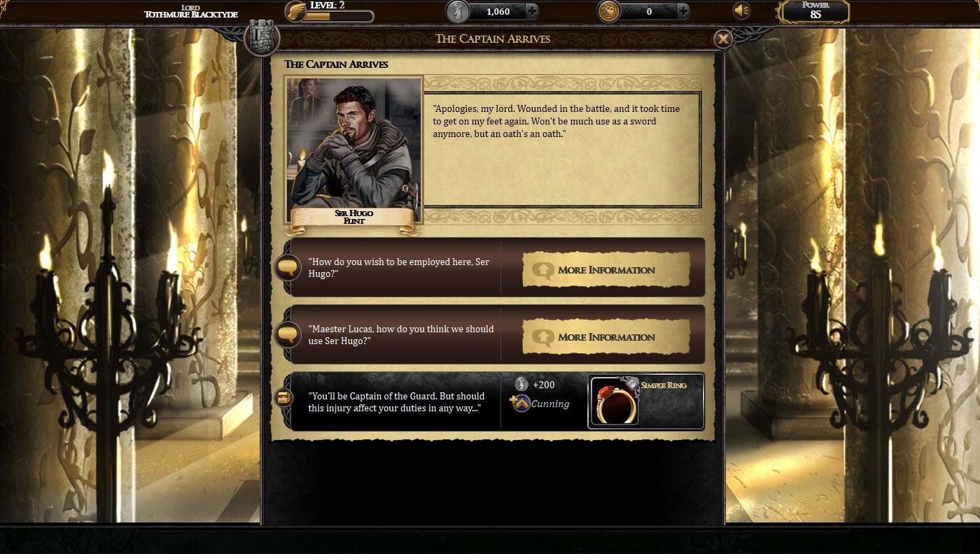The image size is (980, 554).
Task: Click More Information for Maester Lucas question
Action: tap(606, 337)
